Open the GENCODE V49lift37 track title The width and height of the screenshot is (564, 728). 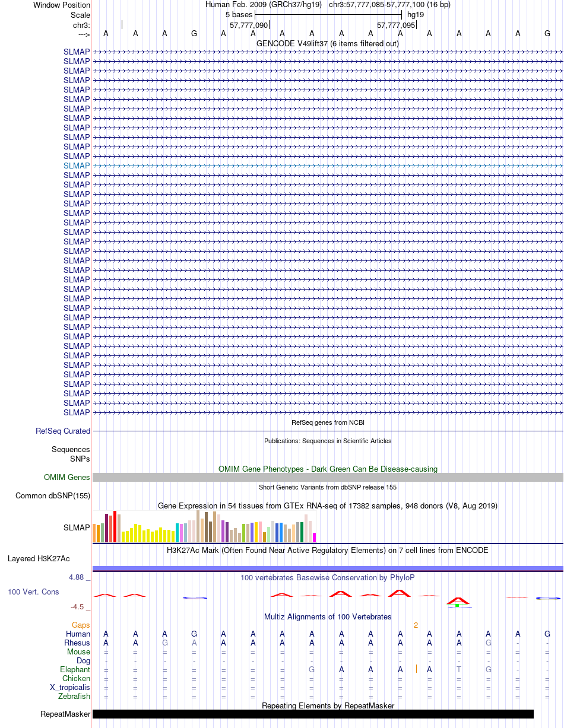pos(328,43)
